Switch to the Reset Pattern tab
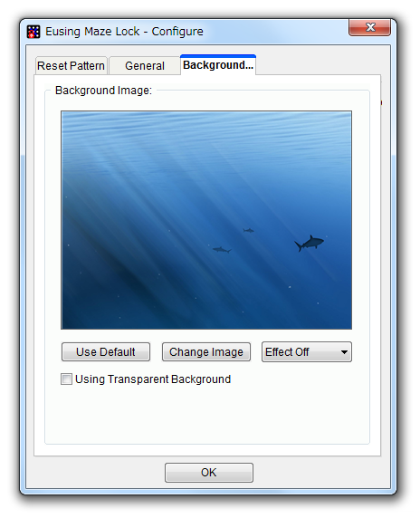Screen dimensions: 420x518 (71, 65)
